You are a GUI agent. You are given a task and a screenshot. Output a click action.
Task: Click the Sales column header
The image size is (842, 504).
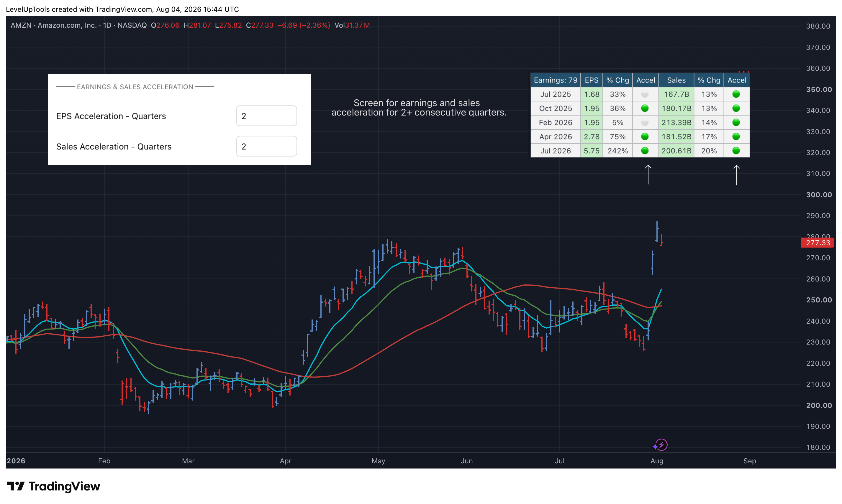click(676, 80)
